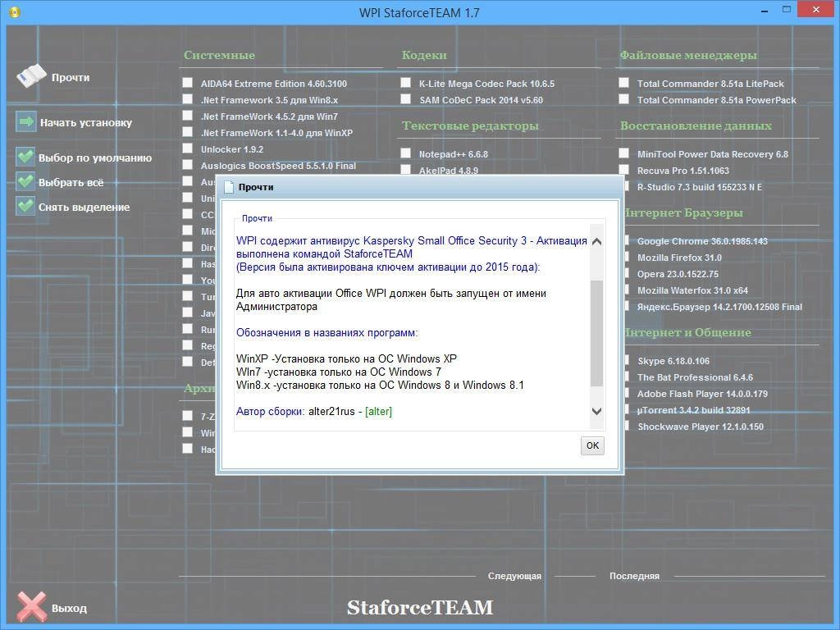The width and height of the screenshot is (840, 630).
Task: Click OK in the Прочти dialog
Action: tap(592, 445)
